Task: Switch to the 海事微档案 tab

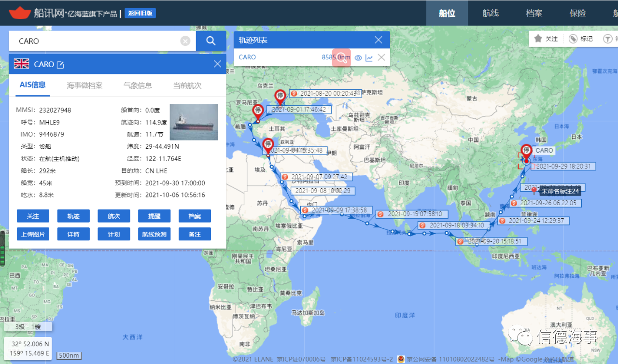Action: [x=84, y=85]
